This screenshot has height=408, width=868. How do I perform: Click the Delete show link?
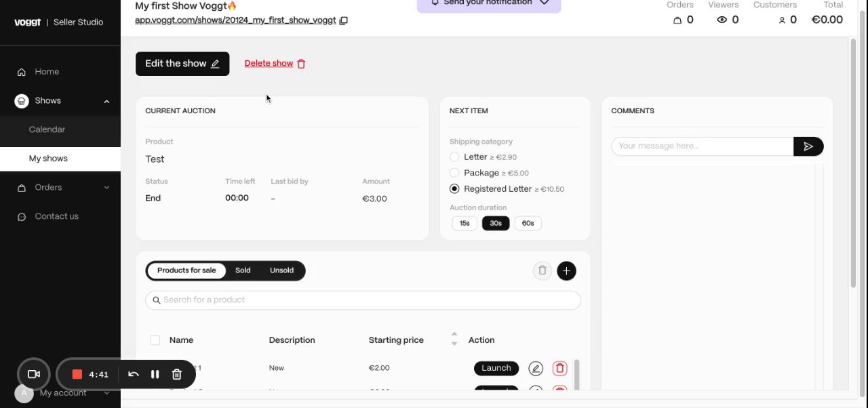pyautogui.click(x=269, y=64)
